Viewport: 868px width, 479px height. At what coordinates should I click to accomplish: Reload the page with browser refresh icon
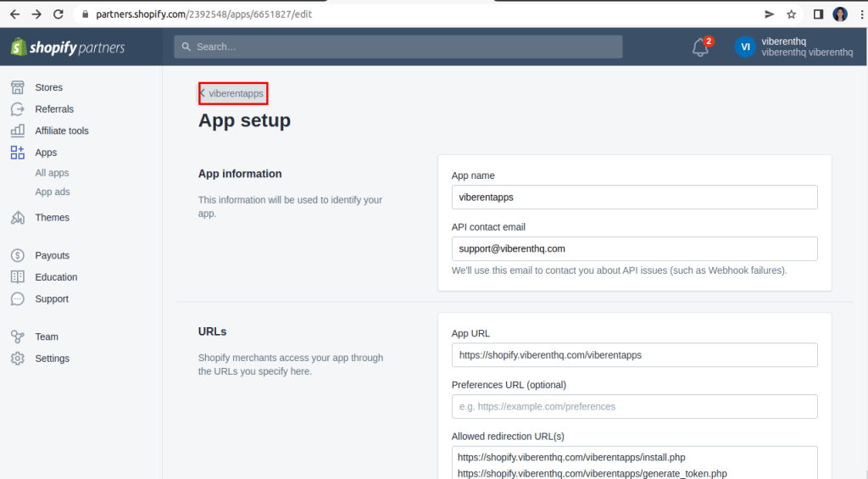pyautogui.click(x=58, y=14)
